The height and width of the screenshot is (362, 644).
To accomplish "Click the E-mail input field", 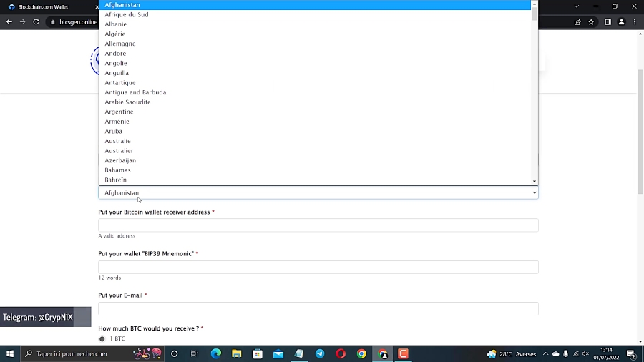I will coord(318,308).
